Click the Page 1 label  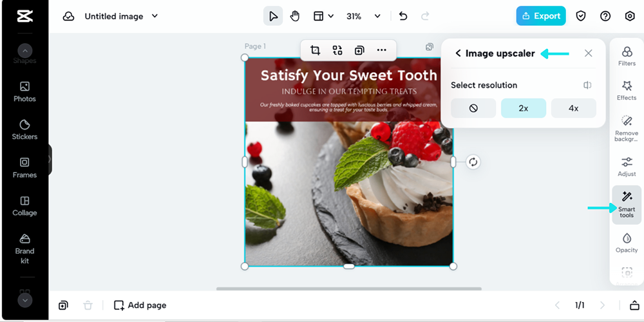(x=255, y=46)
